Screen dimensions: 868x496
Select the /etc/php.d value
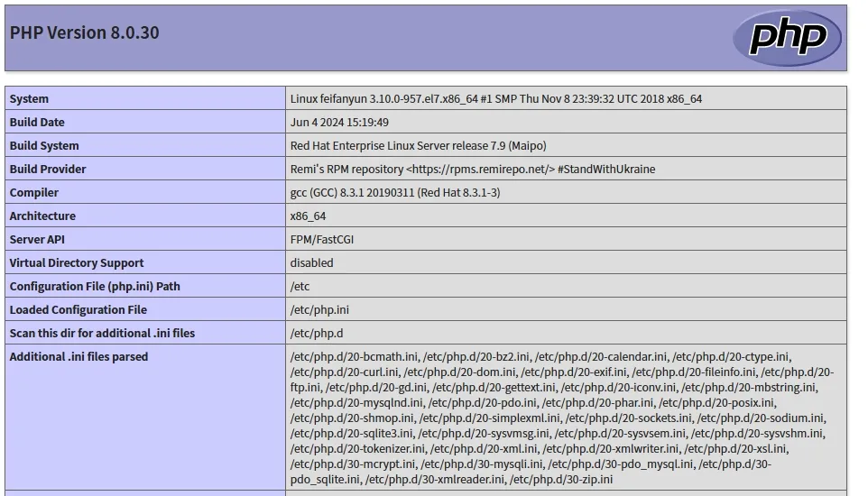[317, 334]
